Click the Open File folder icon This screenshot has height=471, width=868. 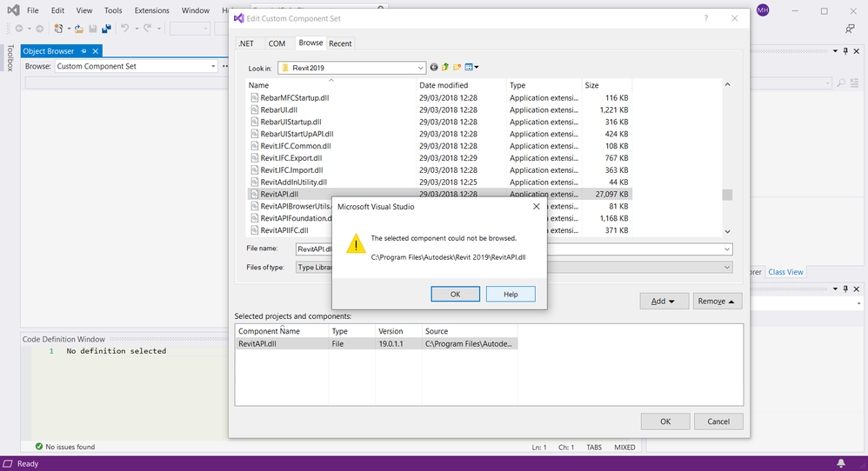coord(79,29)
